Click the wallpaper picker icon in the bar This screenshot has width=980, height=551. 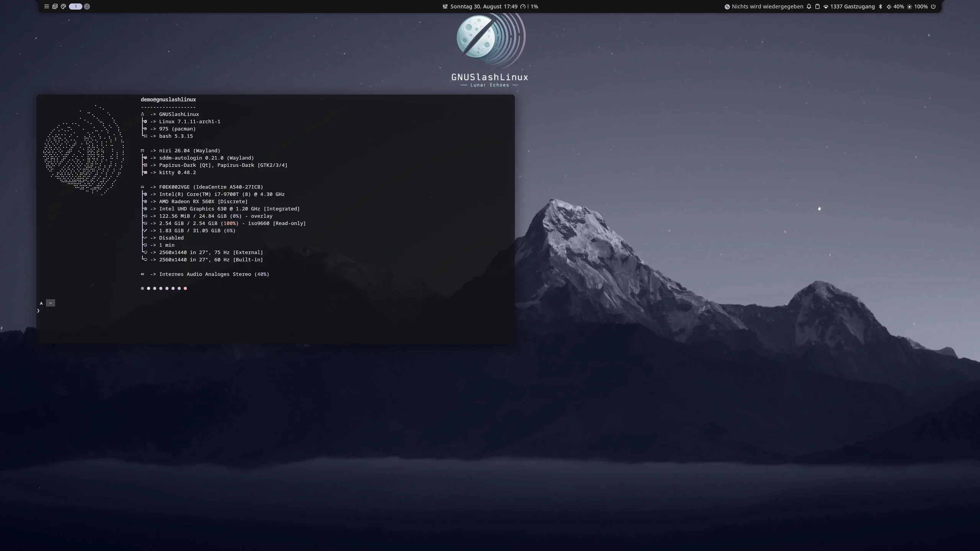tap(55, 7)
